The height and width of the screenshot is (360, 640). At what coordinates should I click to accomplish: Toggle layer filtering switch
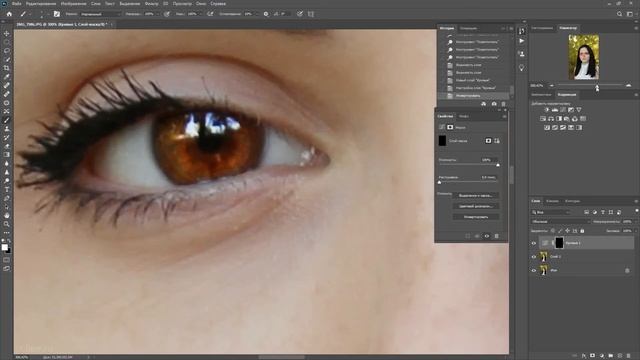pyautogui.click(x=637, y=211)
